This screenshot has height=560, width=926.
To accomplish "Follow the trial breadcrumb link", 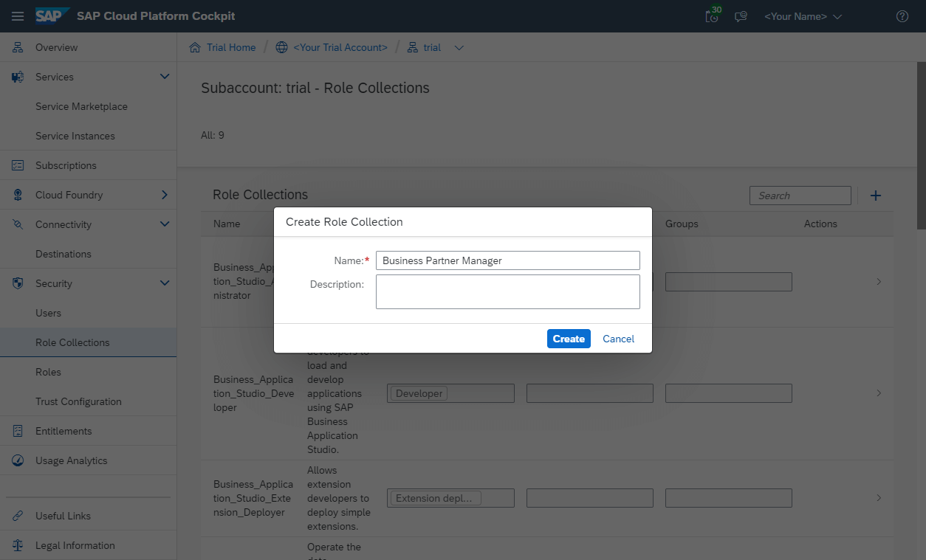I will [x=432, y=47].
